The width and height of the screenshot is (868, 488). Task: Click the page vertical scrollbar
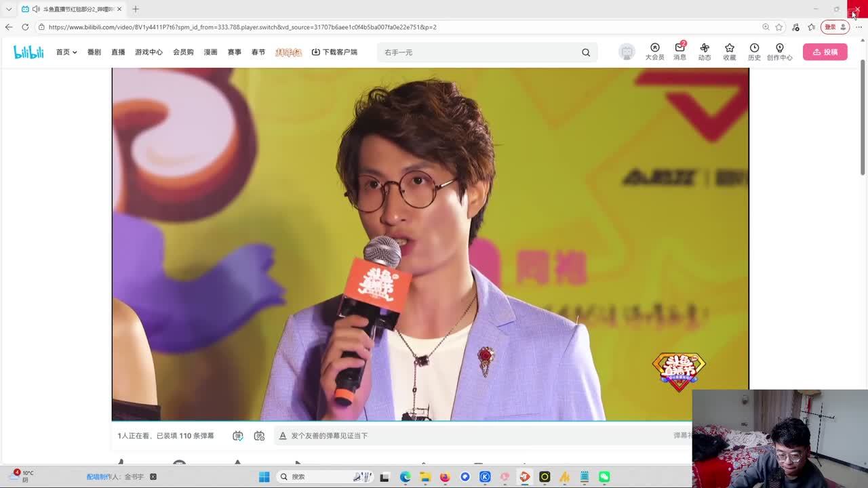(863, 115)
